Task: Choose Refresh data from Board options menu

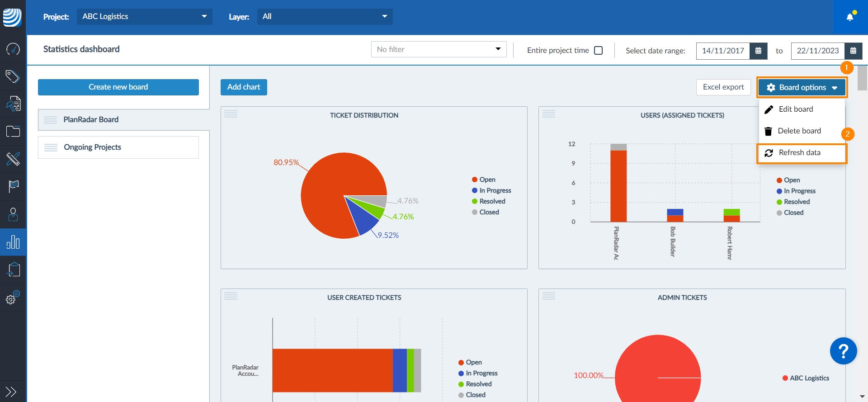Action: click(799, 153)
